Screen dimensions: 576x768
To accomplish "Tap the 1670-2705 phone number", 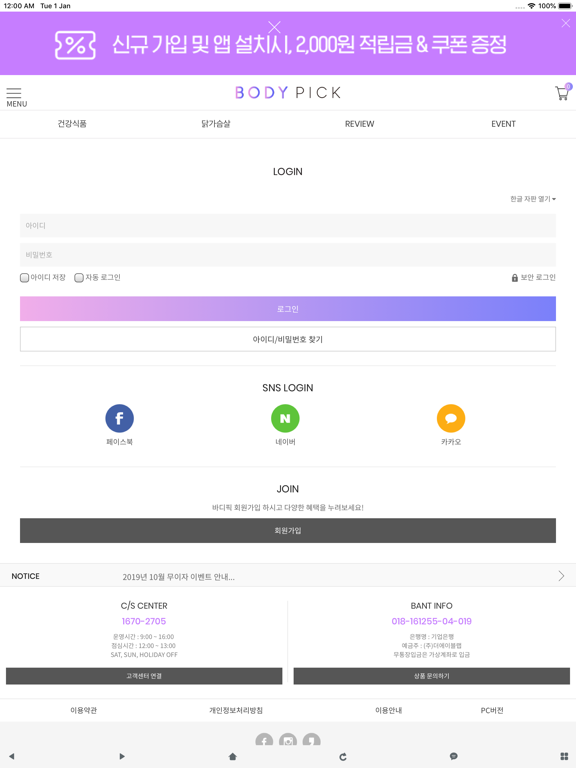I will [x=144, y=621].
